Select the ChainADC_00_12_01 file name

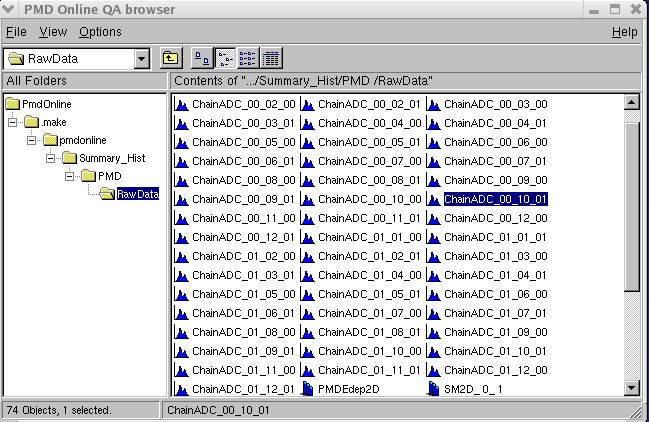point(243,237)
